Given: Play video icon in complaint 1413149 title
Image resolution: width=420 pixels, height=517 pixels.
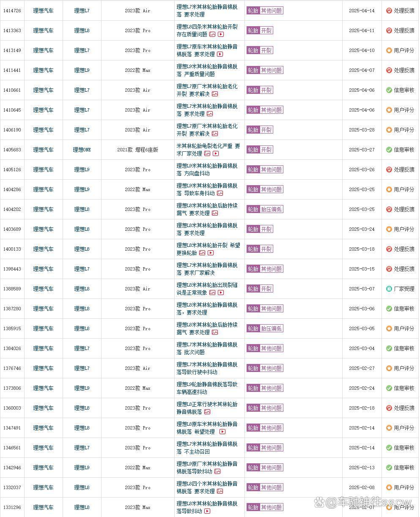Looking at the screenshot, I should coord(220,54).
